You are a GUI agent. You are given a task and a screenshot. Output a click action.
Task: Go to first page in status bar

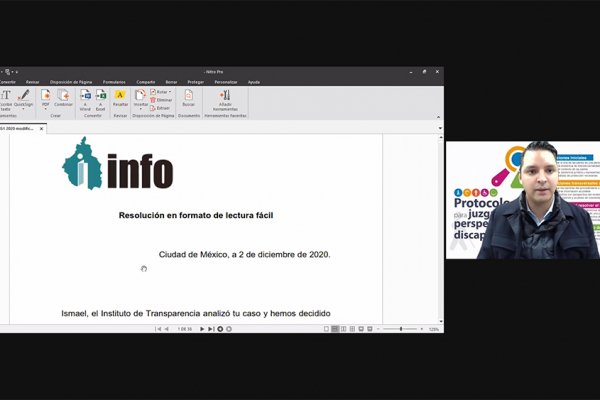[158, 329]
